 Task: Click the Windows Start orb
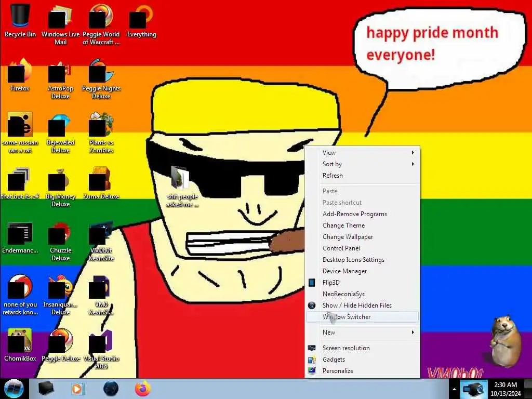13,389
